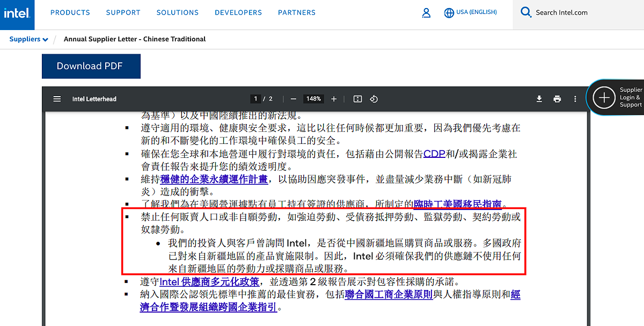644x326 pixels.
Task: Rotate the PDF document
Action: [x=374, y=99]
